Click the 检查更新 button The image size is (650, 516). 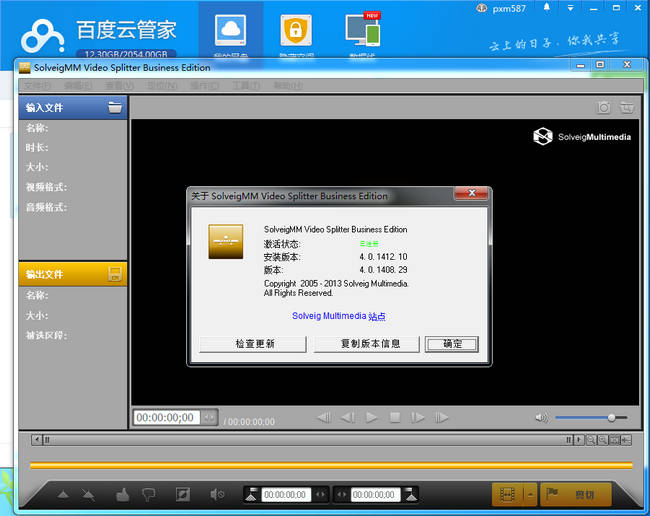(x=253, y=344)
